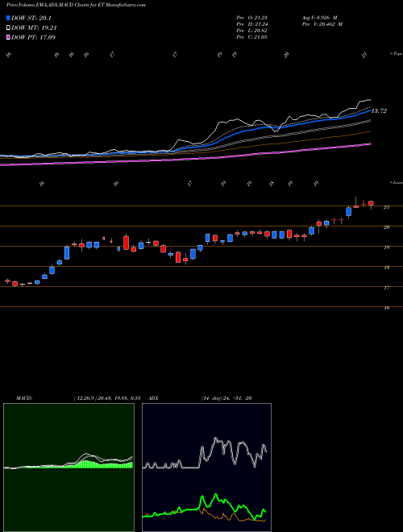
Task: Click the 16 price axis label
Action: pyautogui.click(x=386, y=308)
